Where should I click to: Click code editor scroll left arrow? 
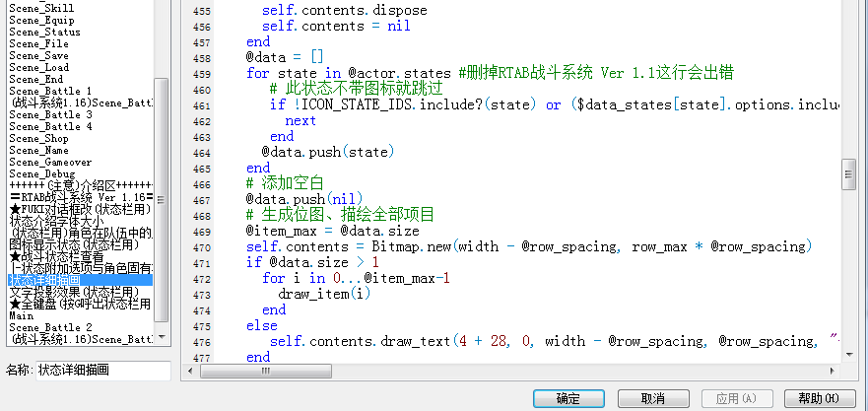192,371
